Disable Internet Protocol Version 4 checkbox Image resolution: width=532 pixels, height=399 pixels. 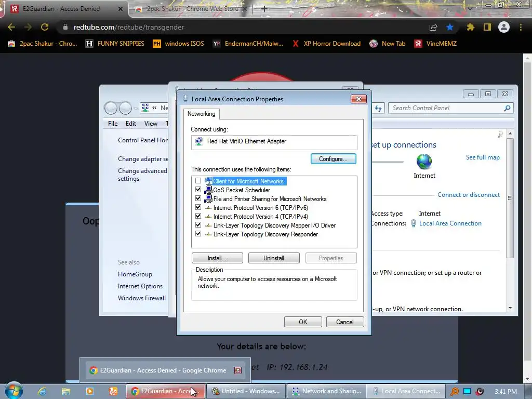point(198,217)
